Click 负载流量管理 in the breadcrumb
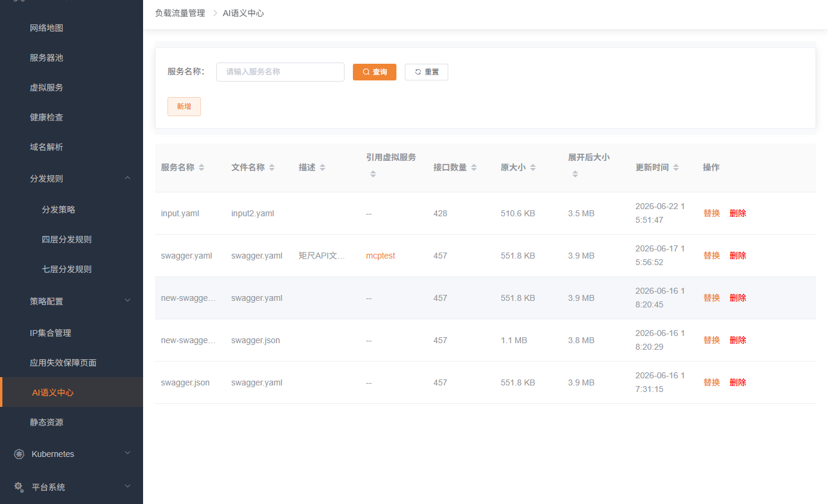Viewport: 828px width, 504px height. point(180,13)
